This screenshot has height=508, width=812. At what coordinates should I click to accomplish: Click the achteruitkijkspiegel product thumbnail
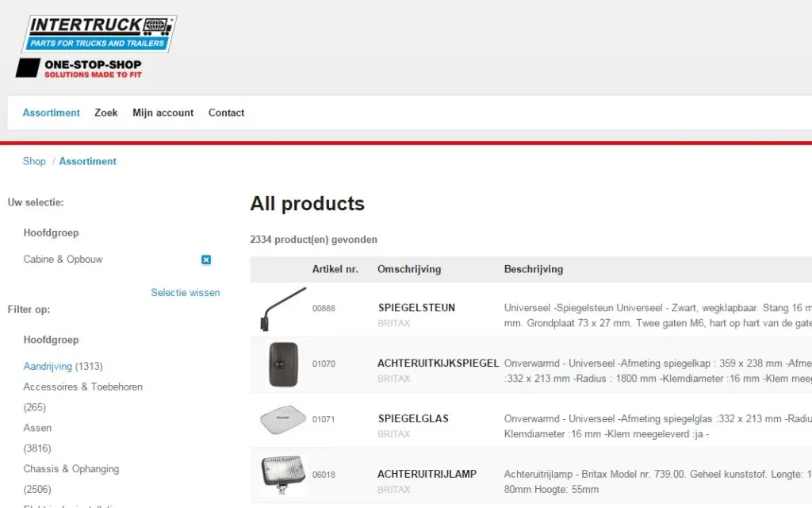[x=282, y=364]
